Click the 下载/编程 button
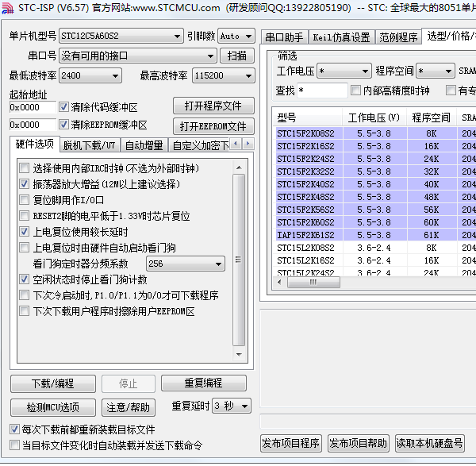476x466 pixels. tap(53, 383)
